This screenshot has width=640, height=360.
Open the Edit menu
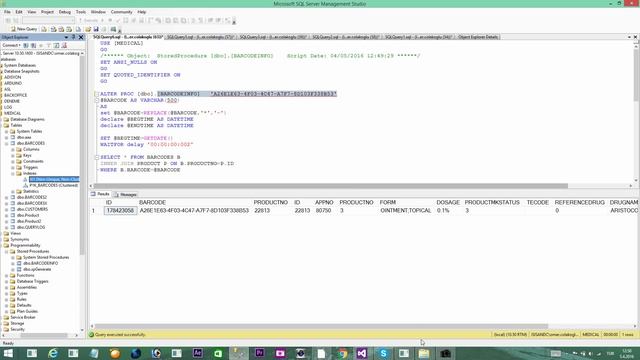tap(19, 12)
